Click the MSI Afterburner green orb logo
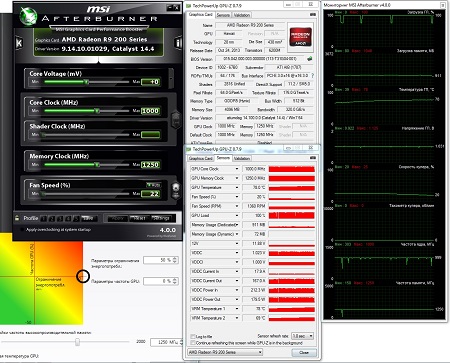 point(28,15)
